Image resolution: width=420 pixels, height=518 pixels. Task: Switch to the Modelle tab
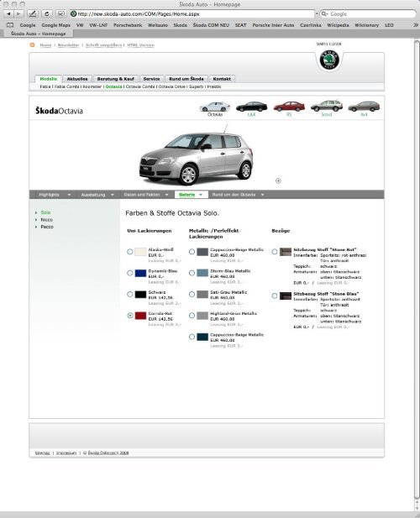point(48,79)
